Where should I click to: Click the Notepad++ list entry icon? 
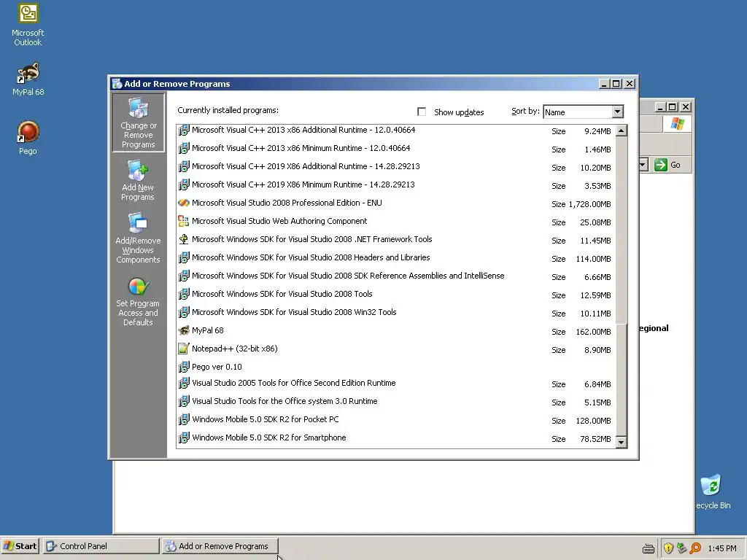[183, 349]
